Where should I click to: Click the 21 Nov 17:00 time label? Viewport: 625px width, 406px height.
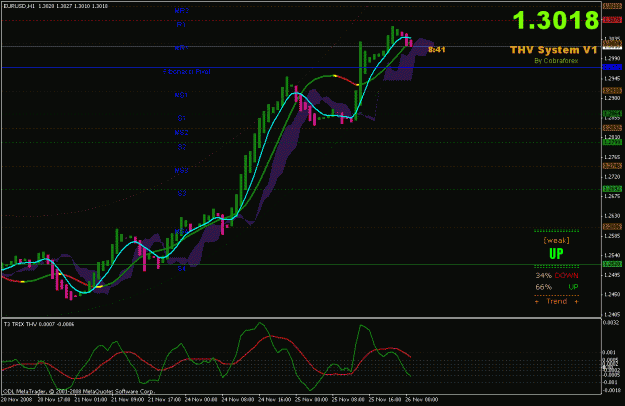pos(163,400)
